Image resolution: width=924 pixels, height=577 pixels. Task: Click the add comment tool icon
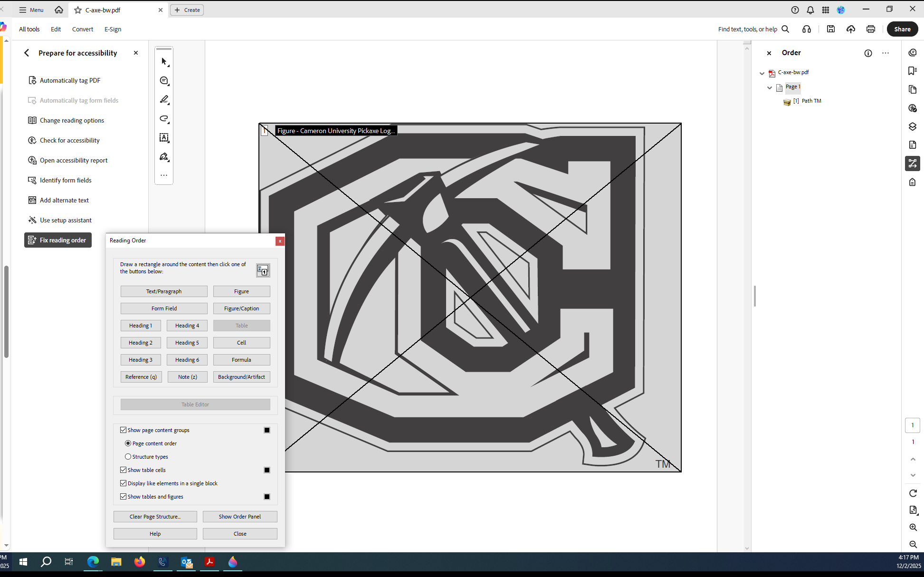tap(164, 81)
